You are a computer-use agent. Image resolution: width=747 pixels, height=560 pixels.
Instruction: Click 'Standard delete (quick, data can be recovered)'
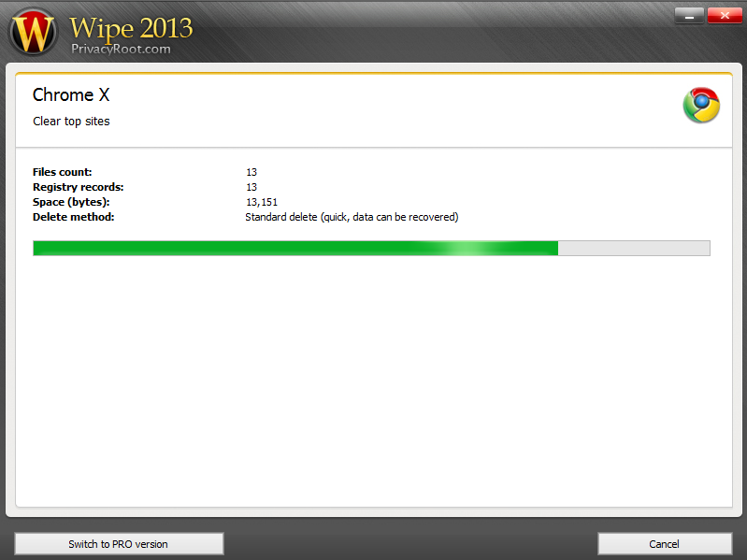tap(352, 217)
